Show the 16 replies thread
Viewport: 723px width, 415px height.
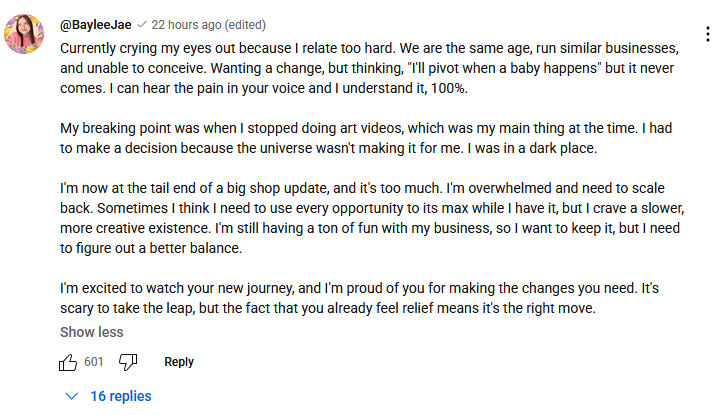tap(121, 396)
